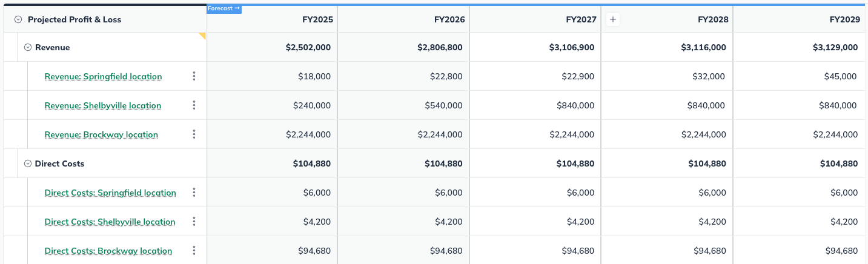Open Direct Costs: Springfield location link
This screenshot has height=264, width=868.
[110, 193]
